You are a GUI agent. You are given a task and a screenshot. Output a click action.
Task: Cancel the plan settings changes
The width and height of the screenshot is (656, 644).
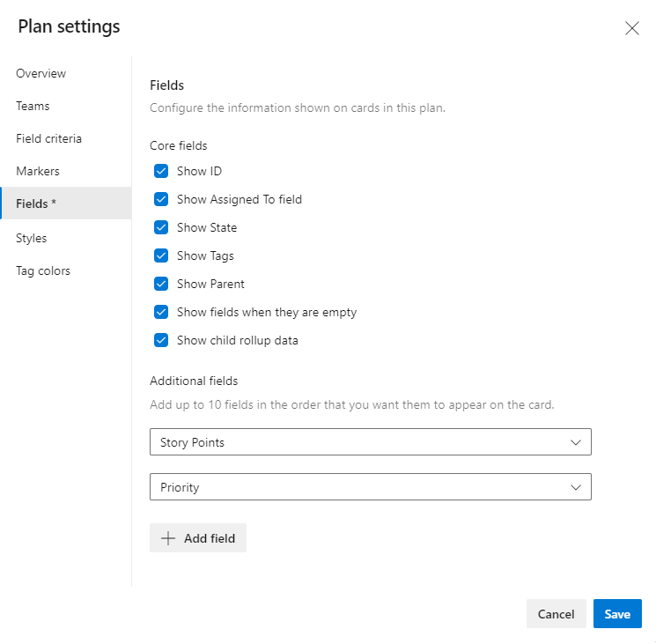tap(556, 613)
